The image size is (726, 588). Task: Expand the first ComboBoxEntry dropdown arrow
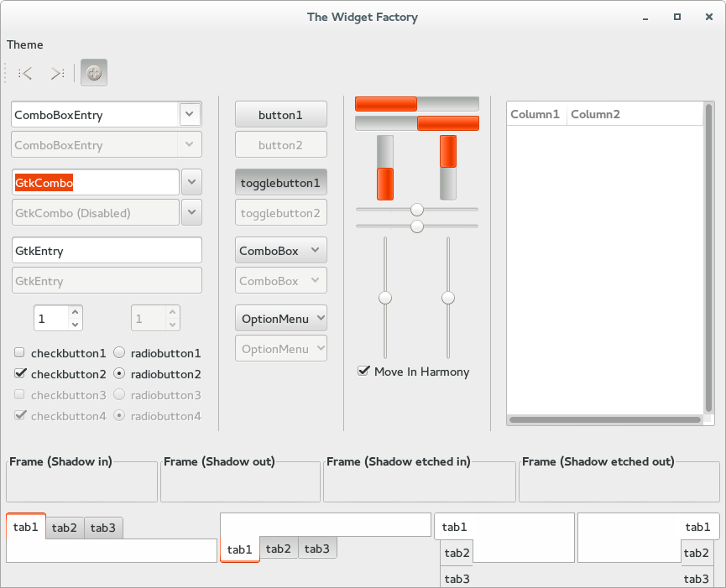point(190,114)
